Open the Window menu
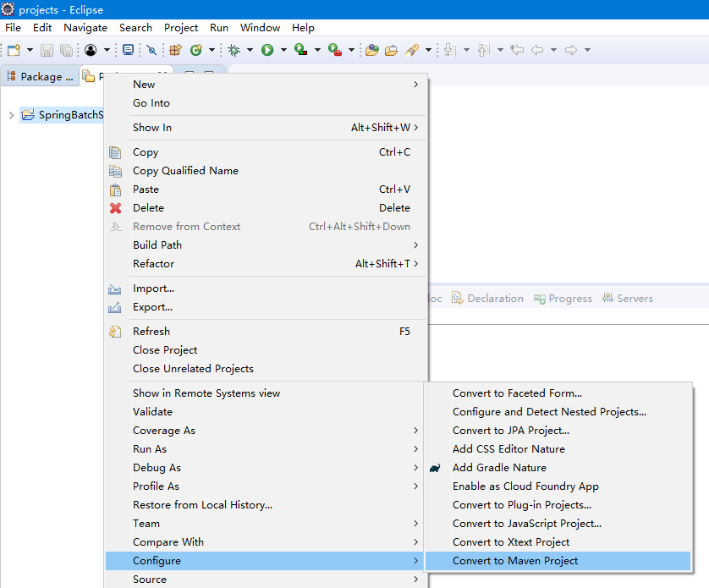 coord(260,28)
